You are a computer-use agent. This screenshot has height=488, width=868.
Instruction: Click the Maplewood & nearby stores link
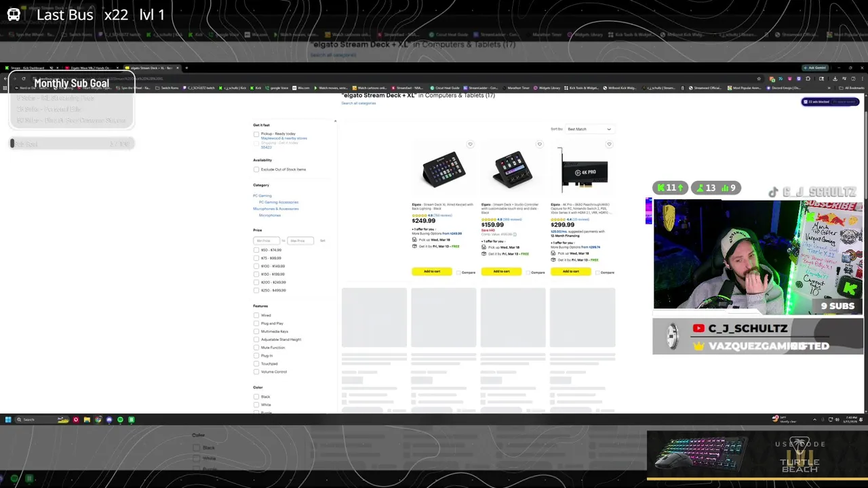pyautogui.click(x=284, y=138)
